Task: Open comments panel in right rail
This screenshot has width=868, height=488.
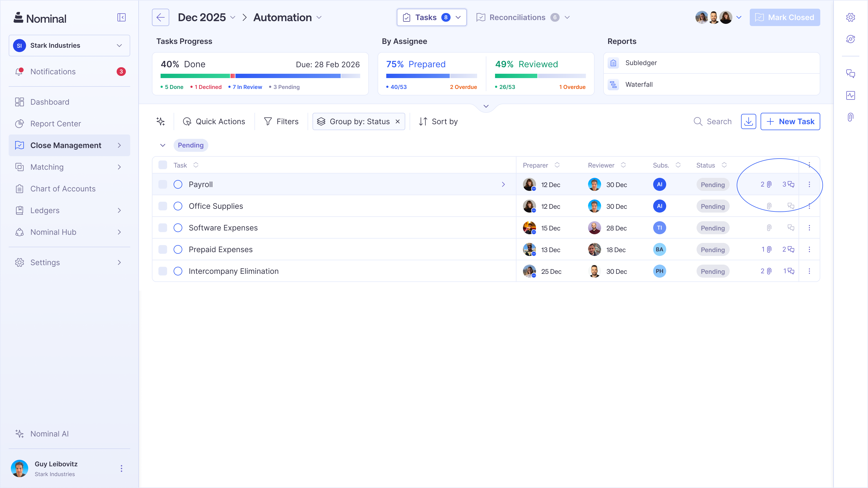Action: (850, 74)
